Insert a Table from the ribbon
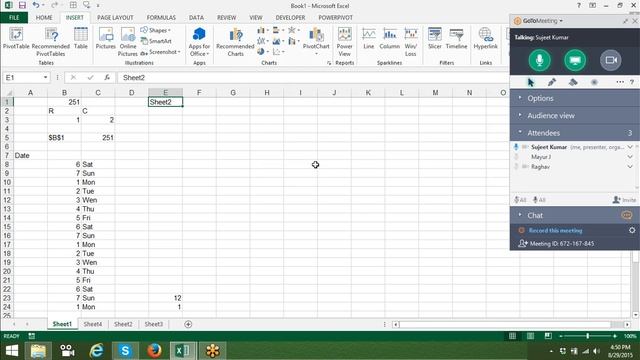 point(80,38)
